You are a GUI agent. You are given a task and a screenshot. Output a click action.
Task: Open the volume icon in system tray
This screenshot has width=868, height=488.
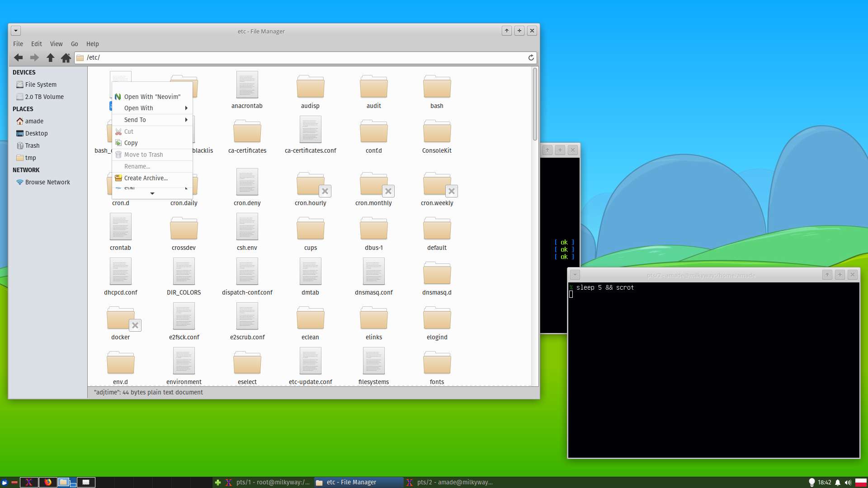pyautogui.click(x=848, y=482)
